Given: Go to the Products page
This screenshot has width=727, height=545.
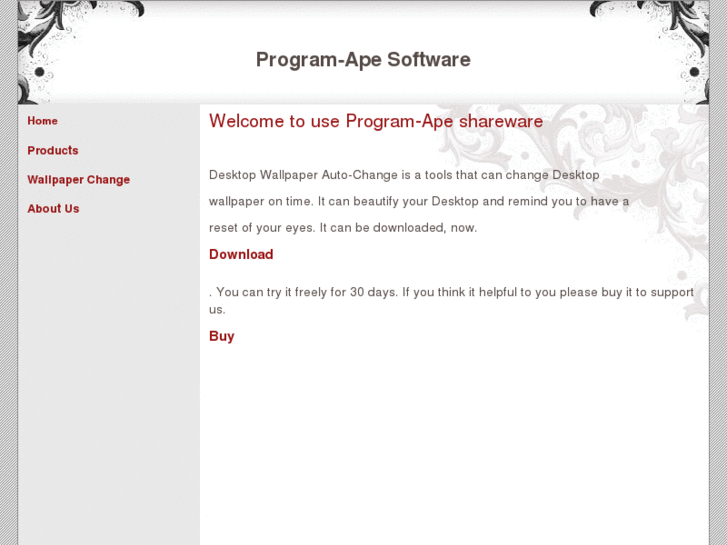Looking at the screenshot, I should [x=53, y=151].
